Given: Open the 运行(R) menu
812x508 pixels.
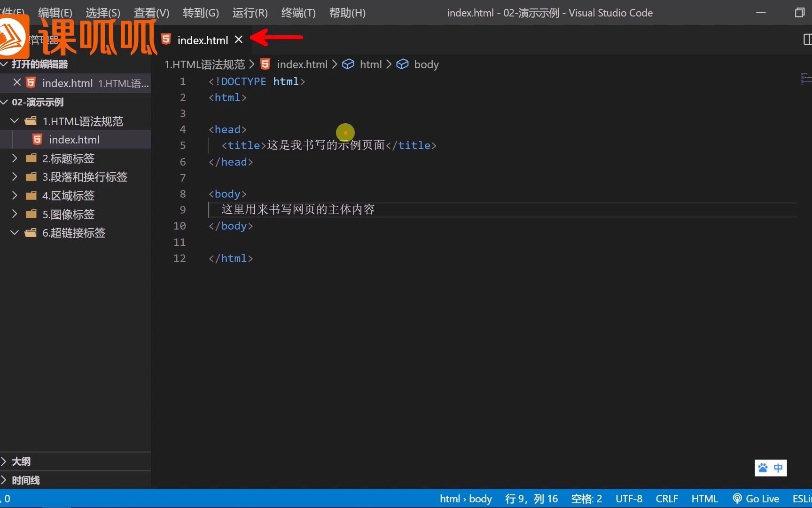Looking at the screenshot, I should [x=250, y=13].
